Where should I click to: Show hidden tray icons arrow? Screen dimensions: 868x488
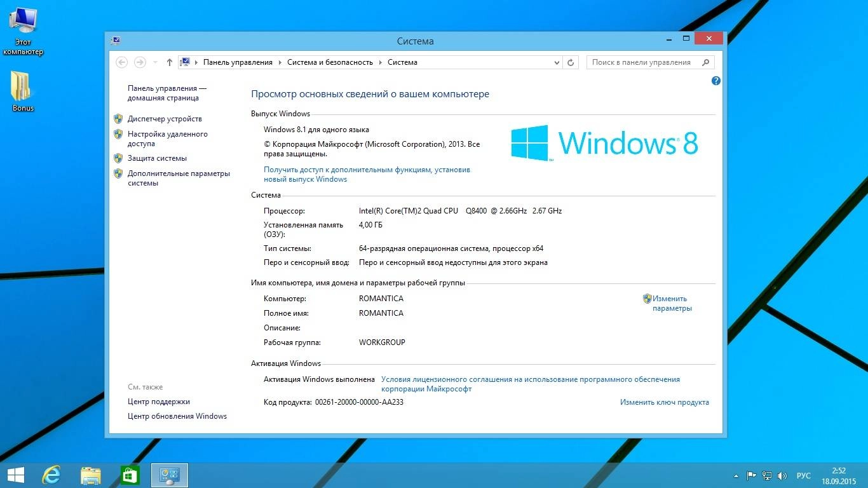[736, 475]
